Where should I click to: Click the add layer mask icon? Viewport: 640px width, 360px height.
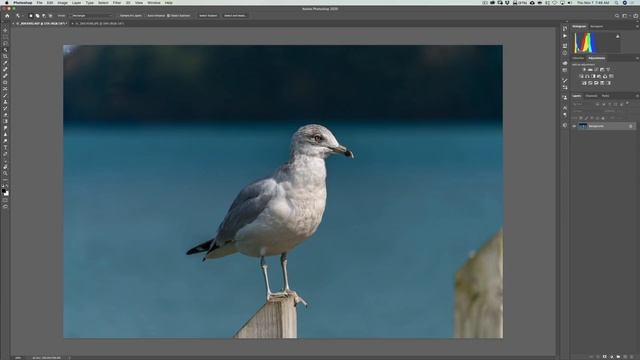tap(604, 357)
